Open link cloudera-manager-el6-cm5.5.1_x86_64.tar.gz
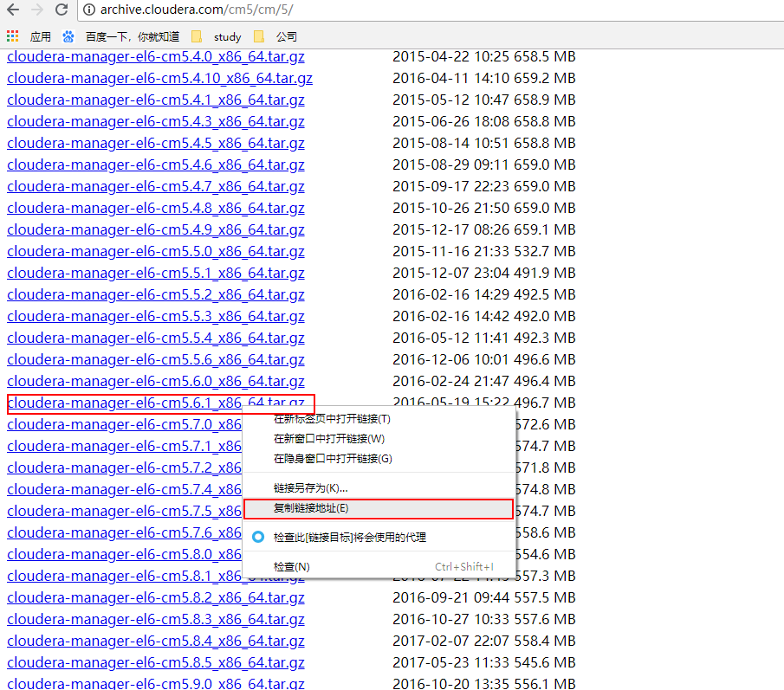The height and width of the screenshot is (690, 784). click(155, 274)
